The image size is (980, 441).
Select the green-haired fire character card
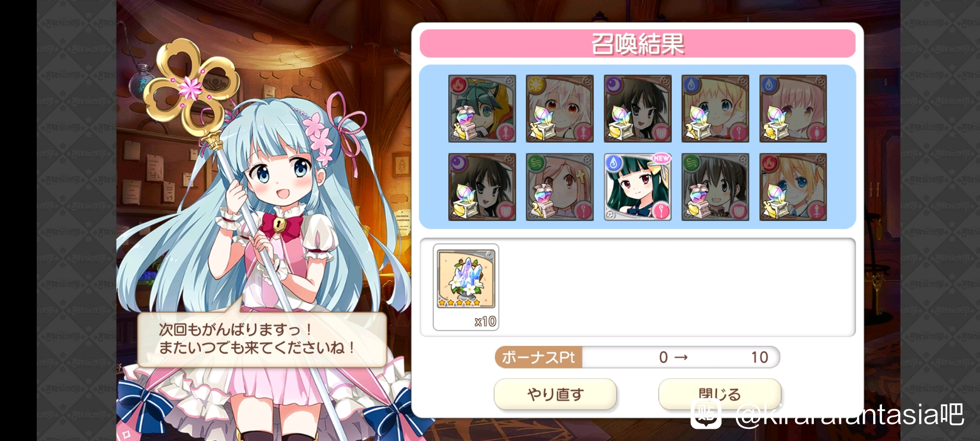pos(482,109)
